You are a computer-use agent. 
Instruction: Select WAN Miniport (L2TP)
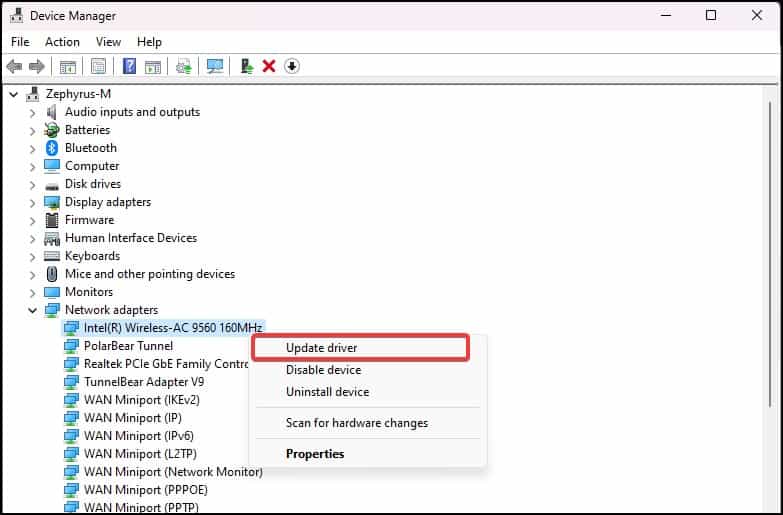[x=140, y=454]
